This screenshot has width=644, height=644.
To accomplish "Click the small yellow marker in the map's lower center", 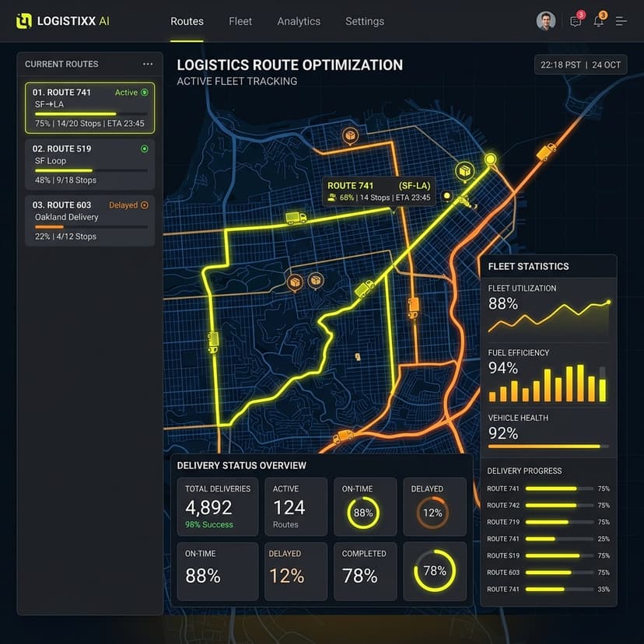I will click(x=358, y=356).
